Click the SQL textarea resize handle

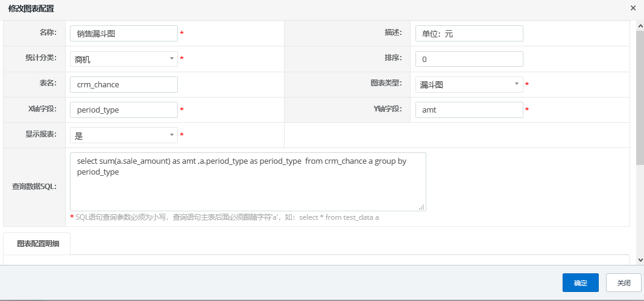[x=422, y=207]
